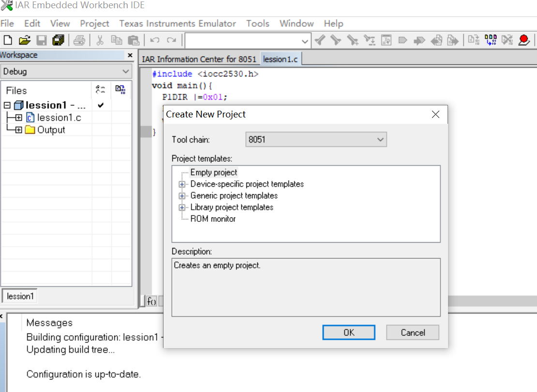The height and width of the screenshot is (392, 537).
Task: Close the Create New Project dialog
Action: click(435, 114)
